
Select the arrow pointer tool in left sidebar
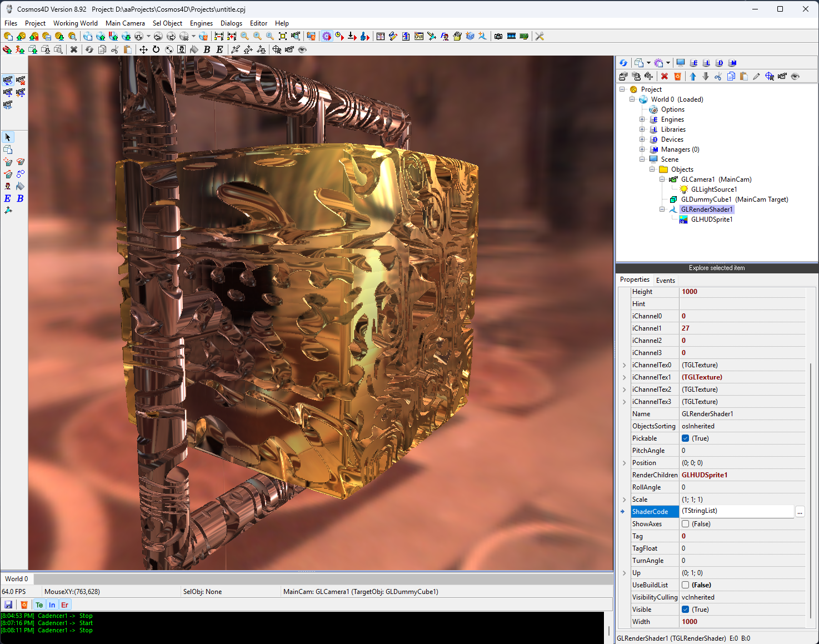tap(8, 137)
